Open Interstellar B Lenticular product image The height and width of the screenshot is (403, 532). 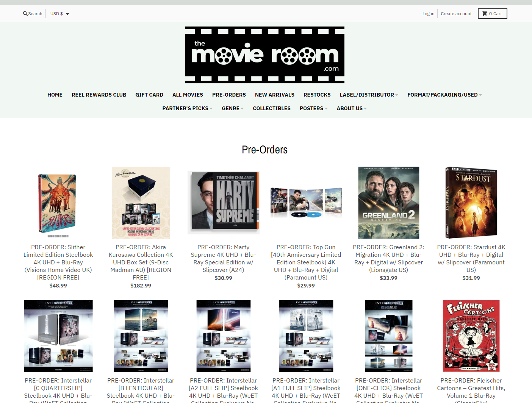(141, 336)
